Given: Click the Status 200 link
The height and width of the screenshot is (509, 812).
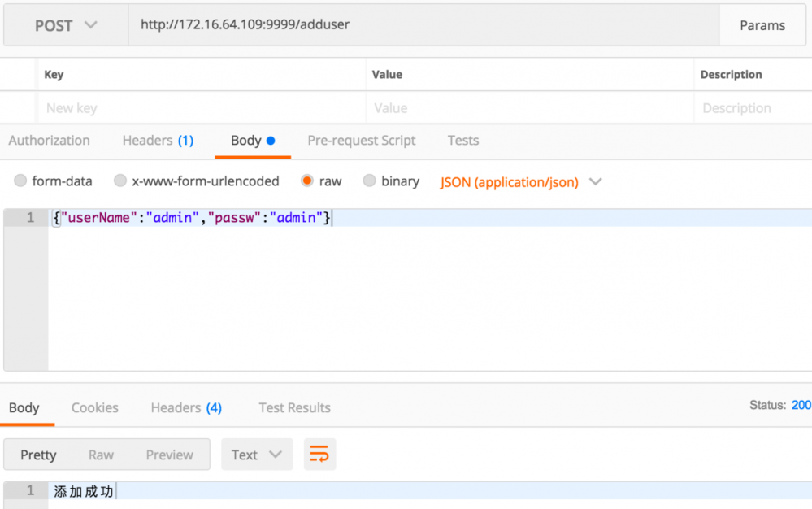Looking at the screenshot, I should click(x=801, y=403).
